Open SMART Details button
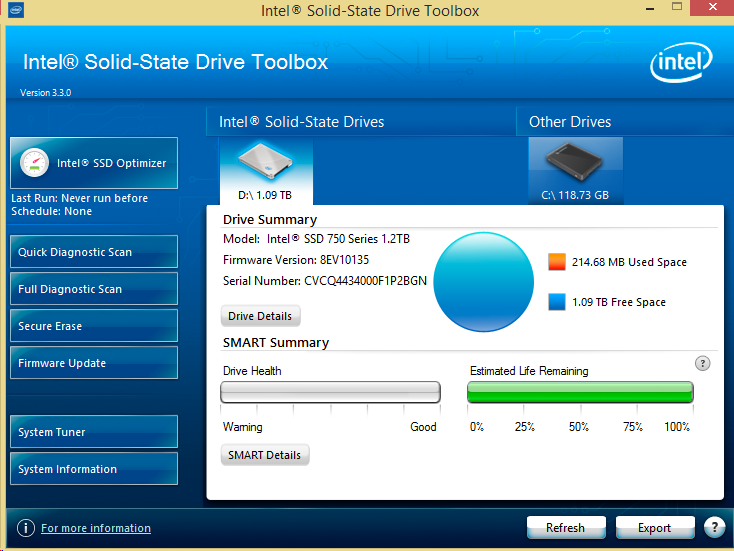Image resolution: width=734 pixels, height=551 pixels. pos(264,455)
